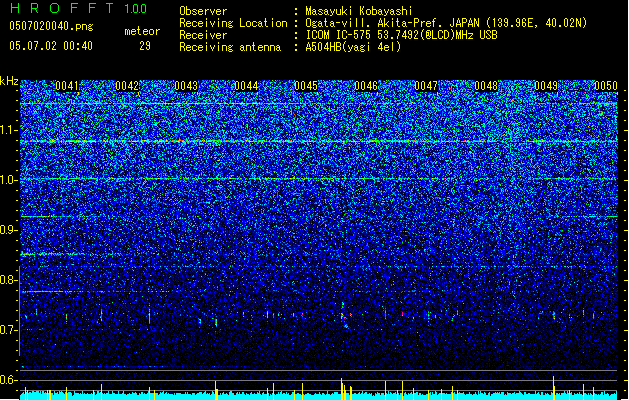The width and height of the screenshot is (629, 400).
Task: Click the 'meteor' label
Action: point(142,31)
